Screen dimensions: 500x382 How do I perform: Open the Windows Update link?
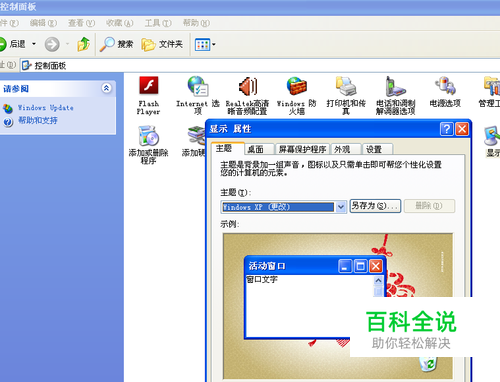point(46,108)
